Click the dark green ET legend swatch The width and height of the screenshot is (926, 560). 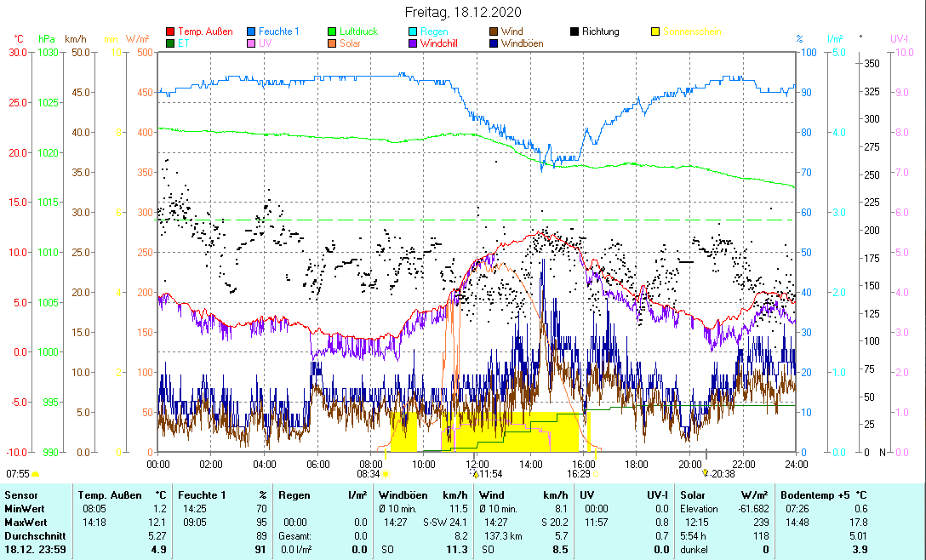(x=170, y=43)
